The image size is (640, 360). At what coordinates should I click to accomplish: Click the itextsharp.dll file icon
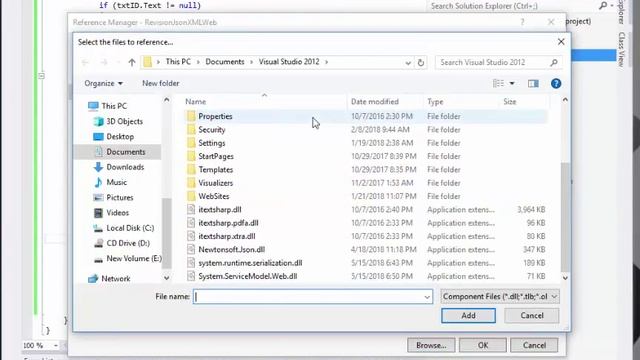(x=191, y=209)
